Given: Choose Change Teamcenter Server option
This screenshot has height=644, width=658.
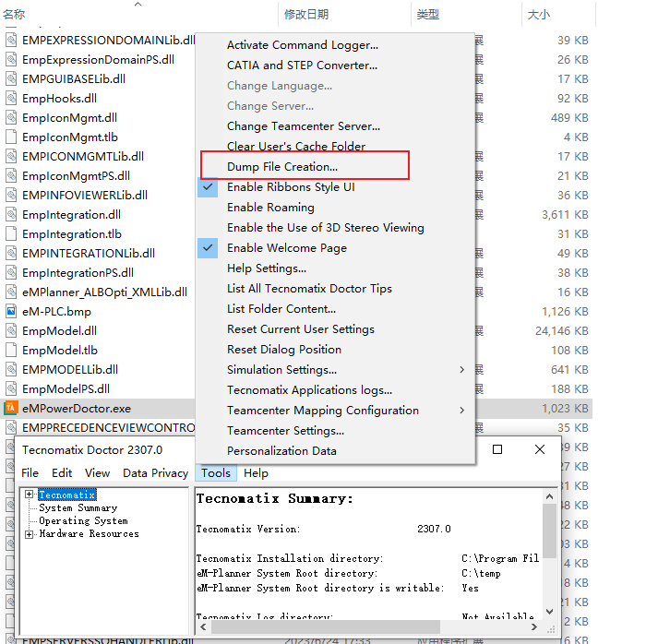Looking at the screenshot, I should (304, 126).
